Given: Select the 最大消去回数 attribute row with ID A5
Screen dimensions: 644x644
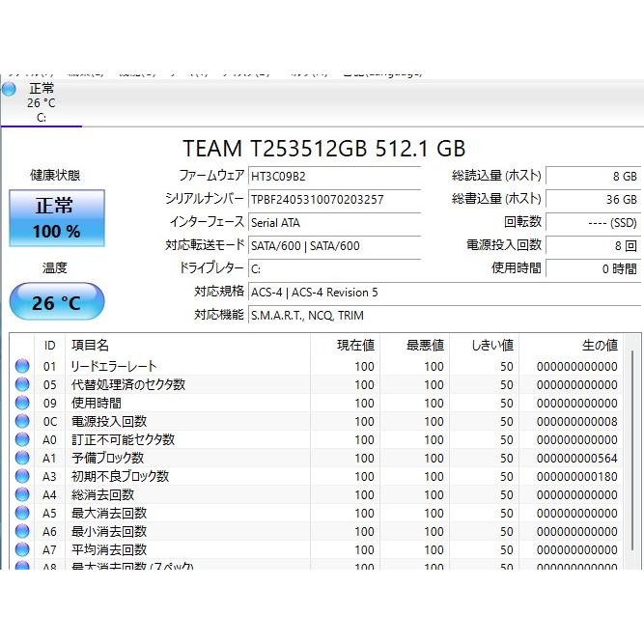Looking at the screenshot, I should click(317, 513).
